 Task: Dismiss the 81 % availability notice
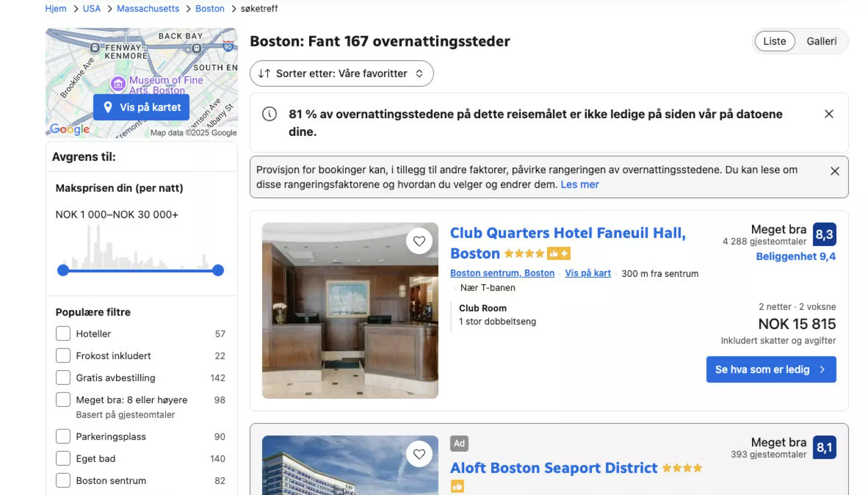click(x=829, y=114)
